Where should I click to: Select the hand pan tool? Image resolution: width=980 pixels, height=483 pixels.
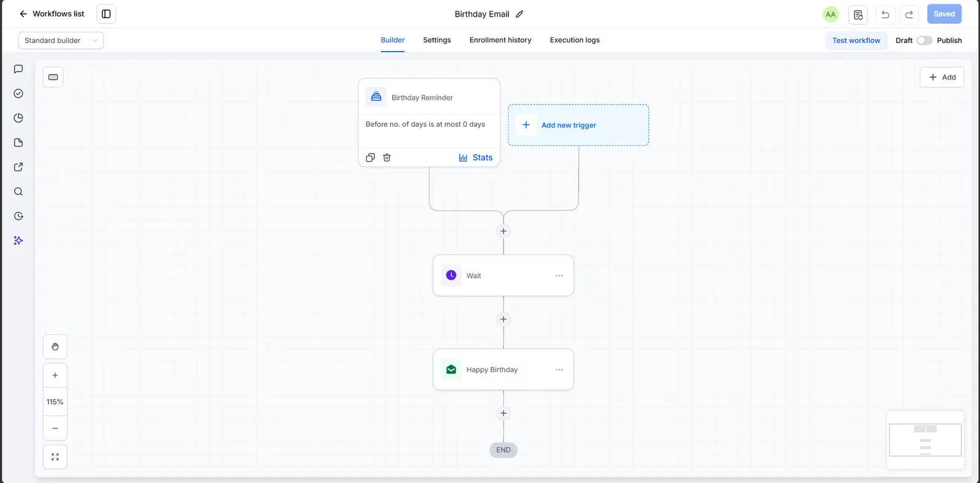pyautogui.click(x=55, y=346)
